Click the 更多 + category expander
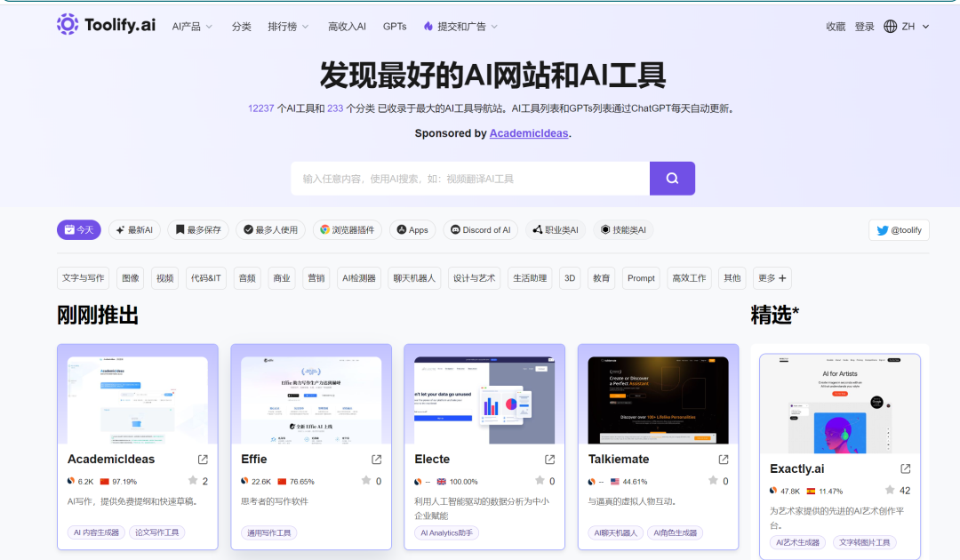This screenshot has width=960, height=560. 771,277
